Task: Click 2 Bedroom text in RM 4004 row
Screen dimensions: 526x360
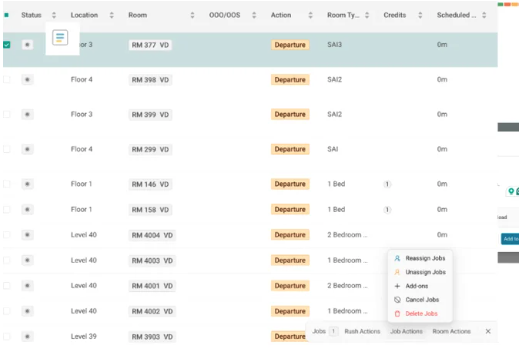Action: pyautogui.click(x=347, y=235)
